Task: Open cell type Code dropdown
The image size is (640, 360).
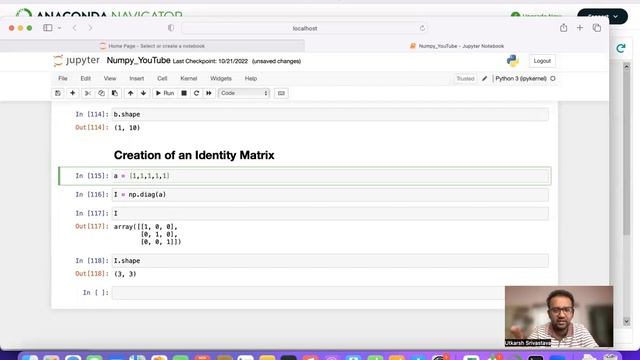Action: (244, 93)
